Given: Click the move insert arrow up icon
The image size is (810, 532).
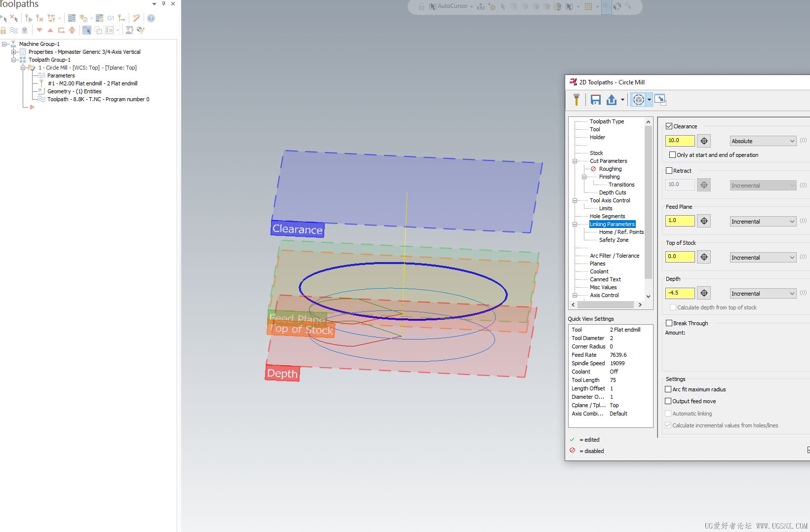Looking at the screenshot, I should (50, 30).
